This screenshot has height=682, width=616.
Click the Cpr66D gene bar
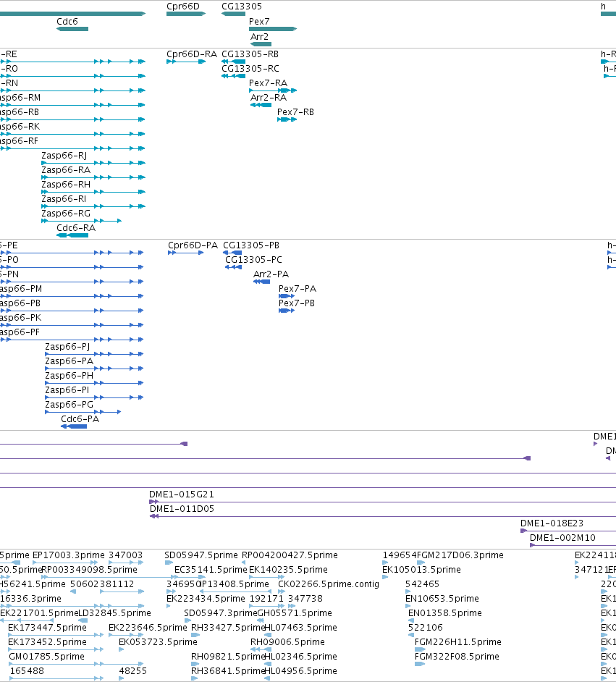click(x=185, y=14)
